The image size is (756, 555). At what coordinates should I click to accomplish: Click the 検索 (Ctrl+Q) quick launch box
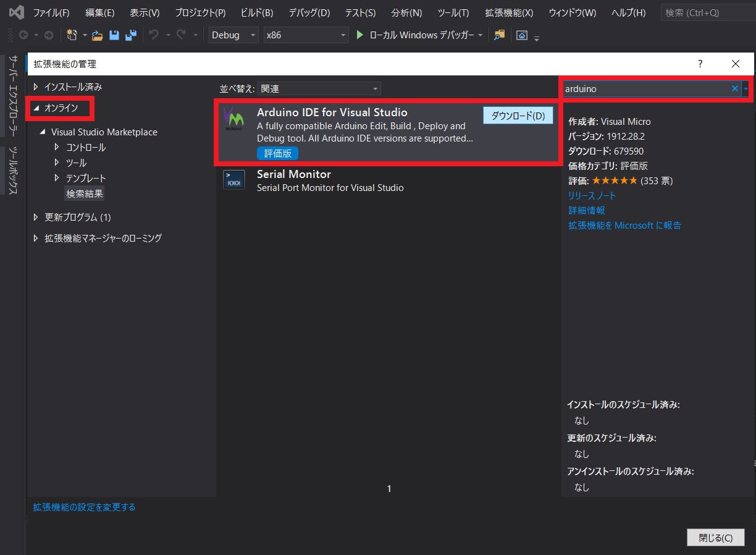click(x=708, y=12)
